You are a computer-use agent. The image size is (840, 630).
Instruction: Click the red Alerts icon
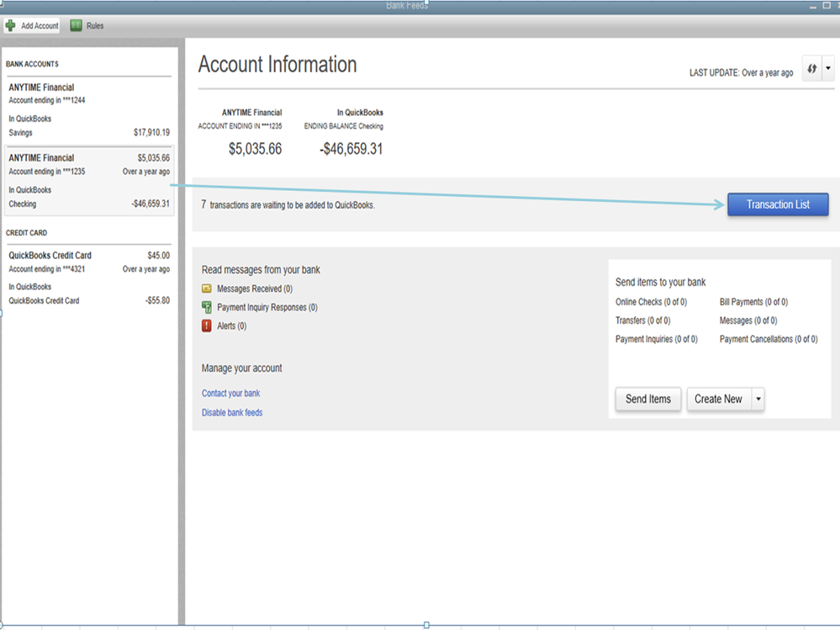(206, 326)
